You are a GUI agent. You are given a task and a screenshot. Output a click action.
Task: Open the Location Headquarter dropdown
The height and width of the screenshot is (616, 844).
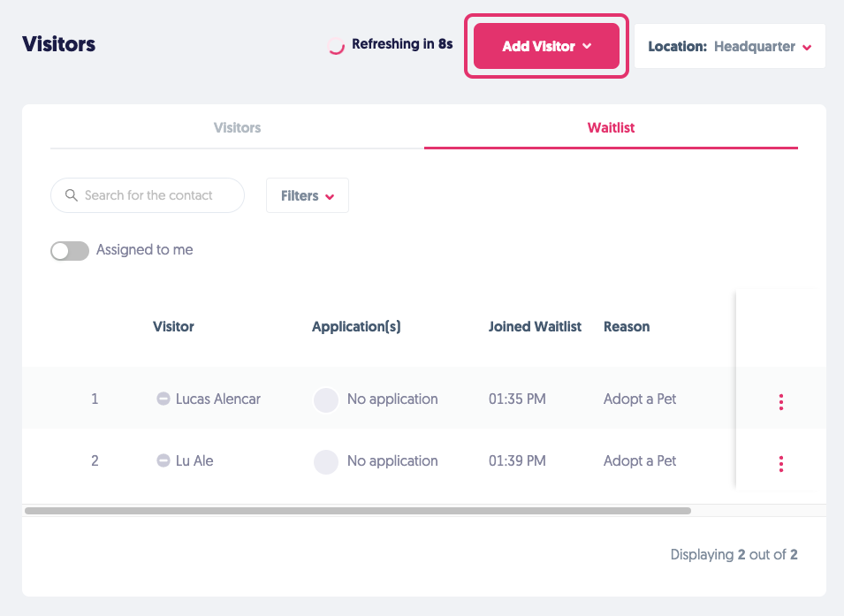click(729, 46)
